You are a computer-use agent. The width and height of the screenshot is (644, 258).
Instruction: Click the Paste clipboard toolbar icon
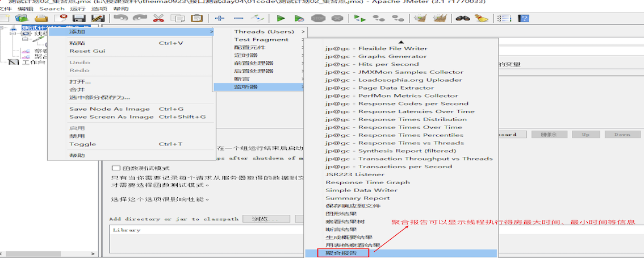click(x=197, y=18)
